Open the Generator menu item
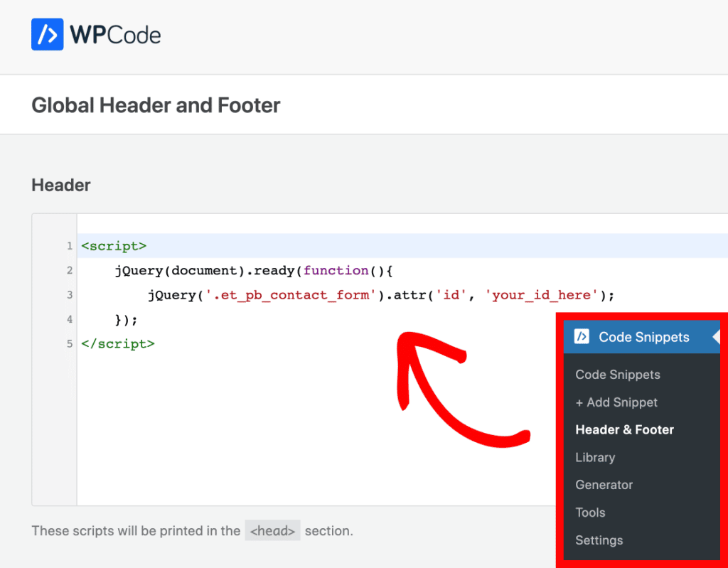This screenshot has height=568, width=728. coord(604,485)
